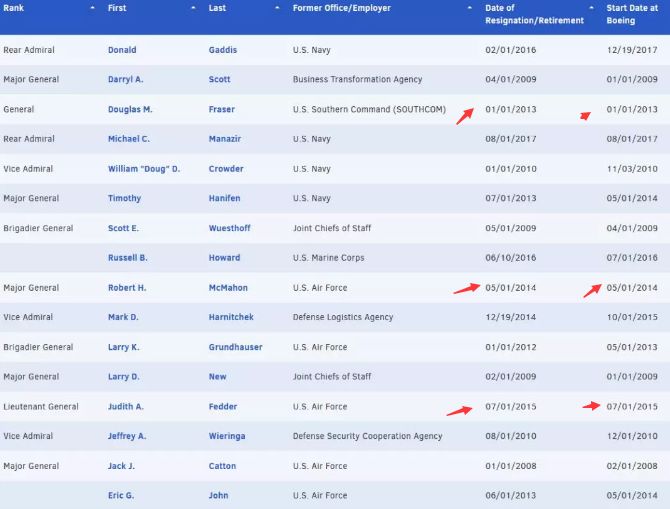Open the John last-name link
The width and height of the screenshot is (670, 509).
pyautogui.click(x=218, y=495)
